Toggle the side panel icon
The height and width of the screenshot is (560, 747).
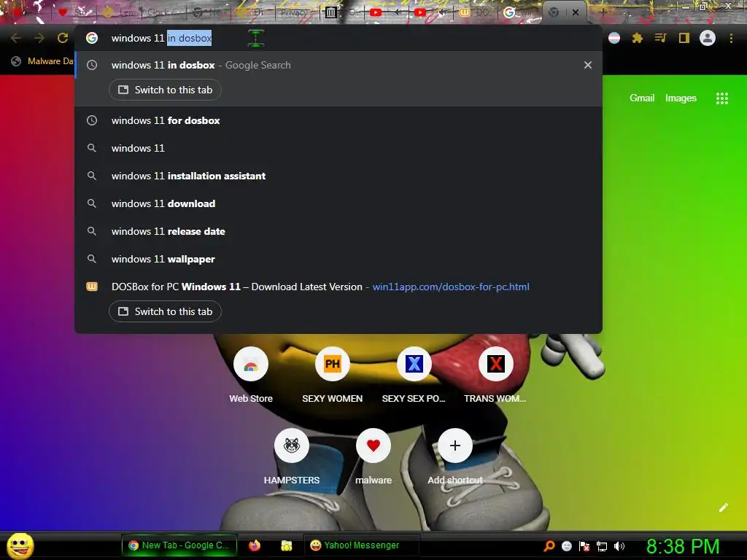[x=684, y=38]
